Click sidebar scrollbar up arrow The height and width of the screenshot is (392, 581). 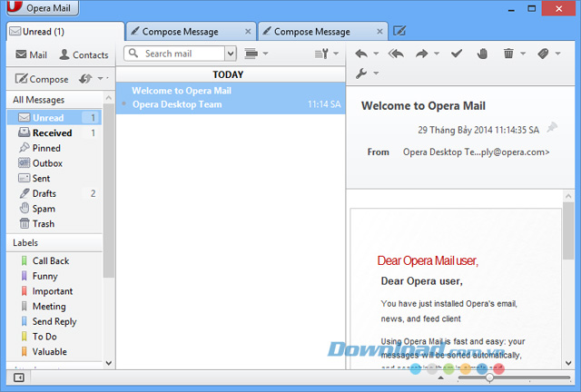coord(109,98)
